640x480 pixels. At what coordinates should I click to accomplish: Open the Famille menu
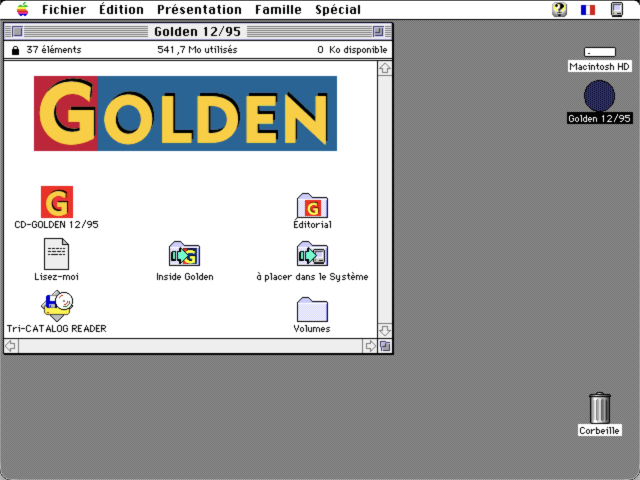click(278, 9)
